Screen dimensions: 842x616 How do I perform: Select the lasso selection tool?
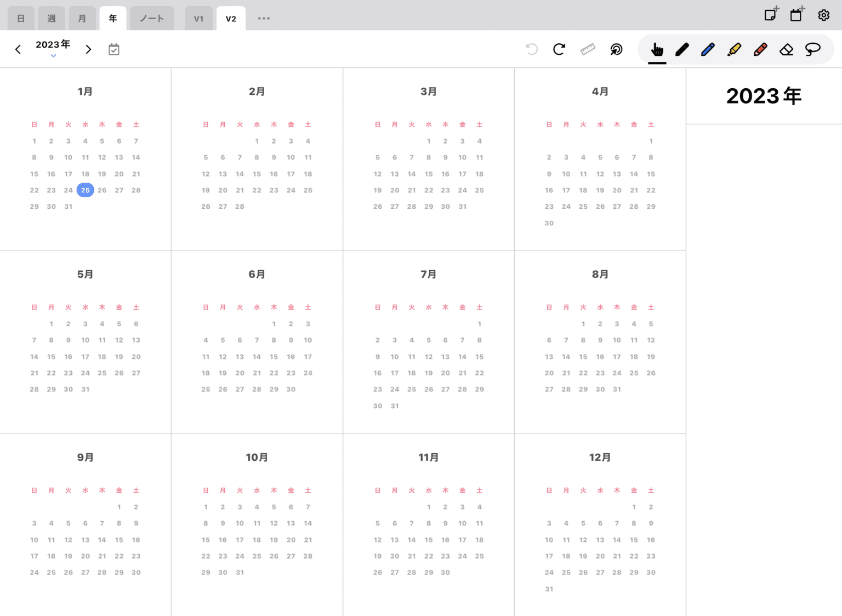pyautogui.click(x=812, y=49)
